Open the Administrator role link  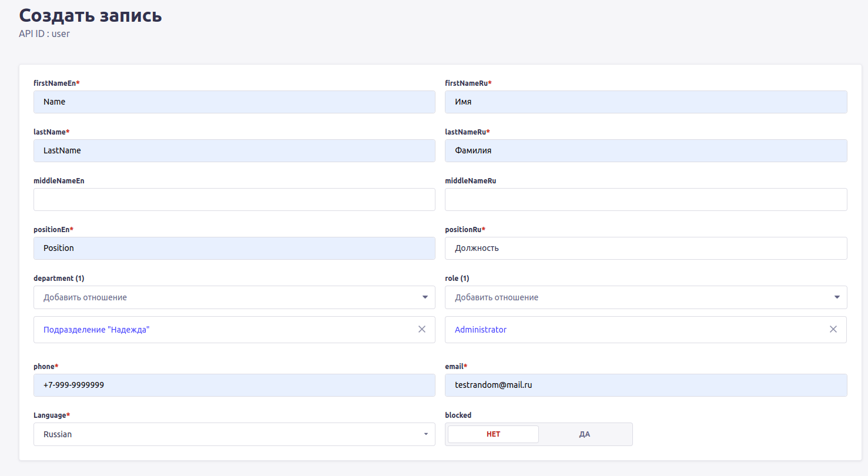click(481, 330)
